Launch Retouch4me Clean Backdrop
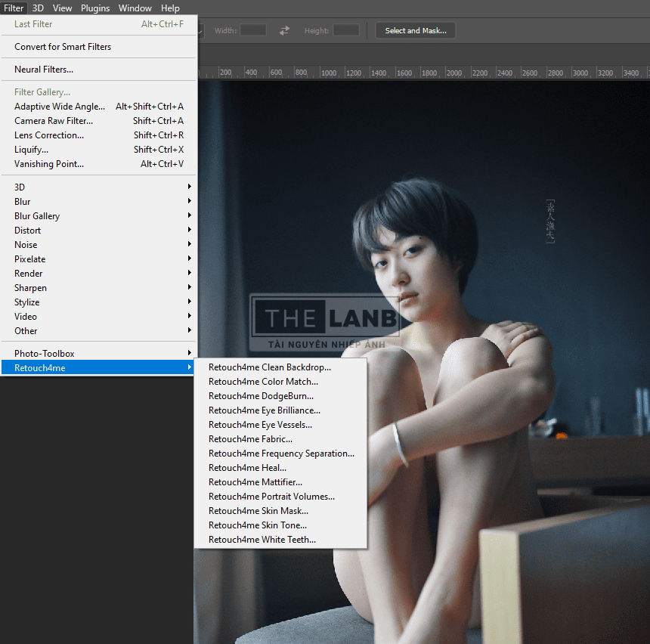The height and width of the screenshot is (644, 650). pyautogui.click(x=280, y=367)
